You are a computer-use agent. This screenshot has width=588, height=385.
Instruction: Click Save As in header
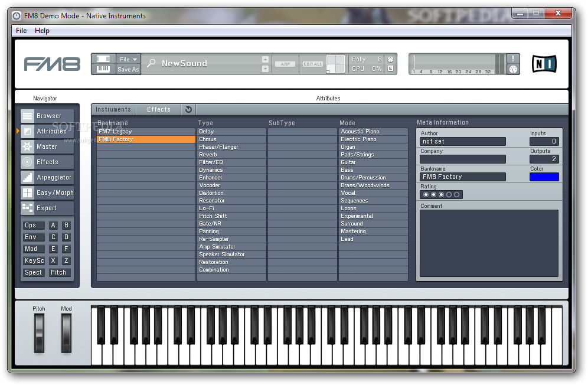point(128,70)
